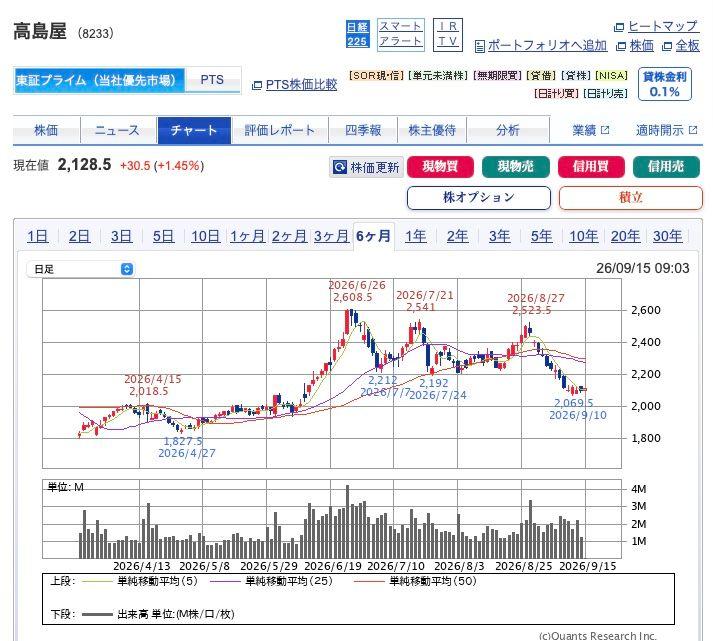The width and height of the screenshot is (713, 641).
Task: Select the 2ヶ月 chart period
Action: [289, 236]
